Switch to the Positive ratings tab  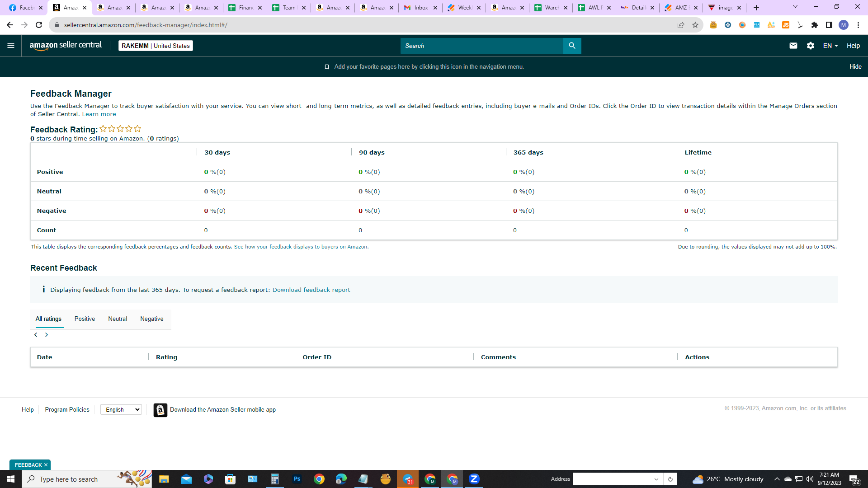[x=85, y=319]
